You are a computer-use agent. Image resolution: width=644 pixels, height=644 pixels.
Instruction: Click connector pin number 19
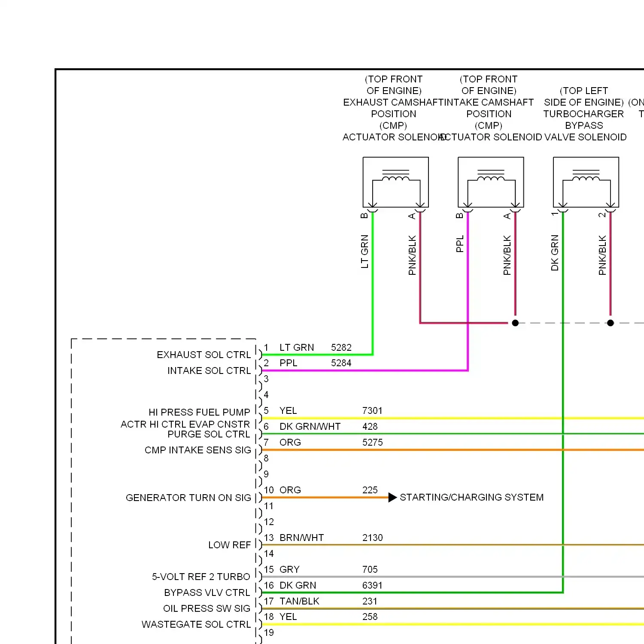[x=269, y=632]
